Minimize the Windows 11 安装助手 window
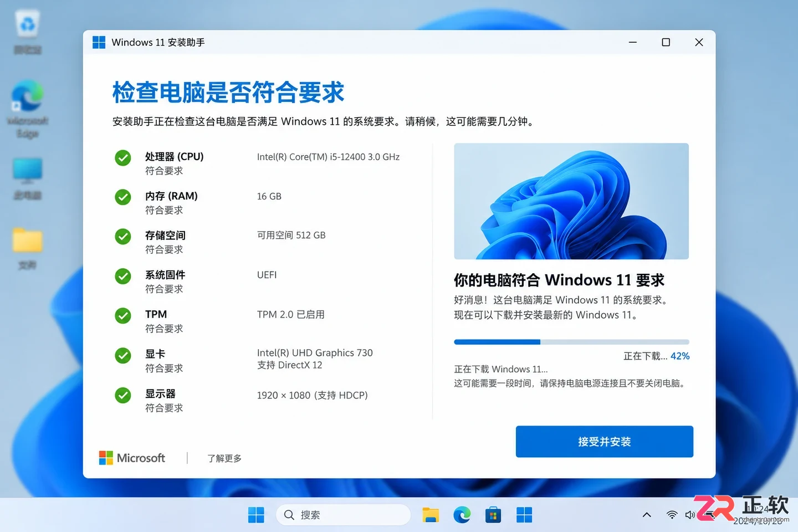Screen dimensions: 798x532 coord(633,42)
